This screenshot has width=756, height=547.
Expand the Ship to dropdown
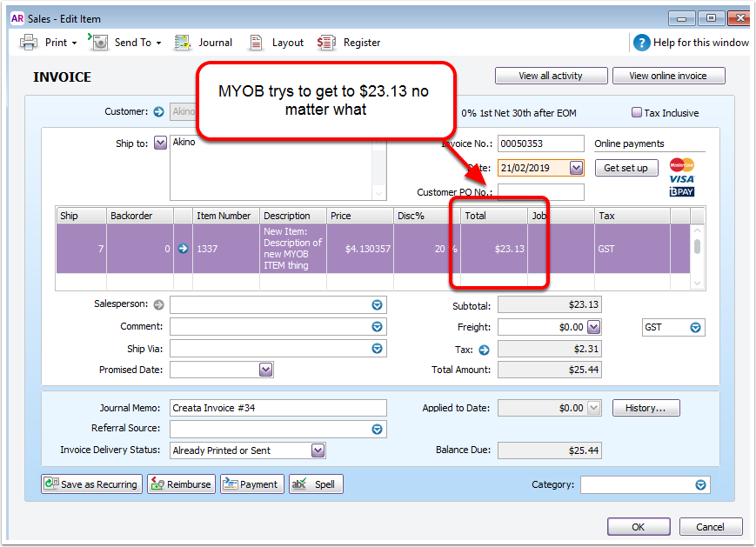161,143
